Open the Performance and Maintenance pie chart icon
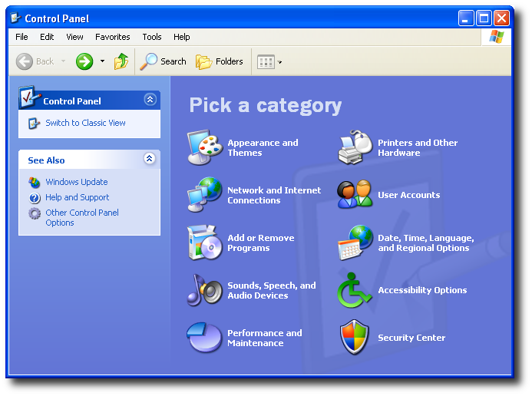The image size is (532, 396). tap(205, 338)
